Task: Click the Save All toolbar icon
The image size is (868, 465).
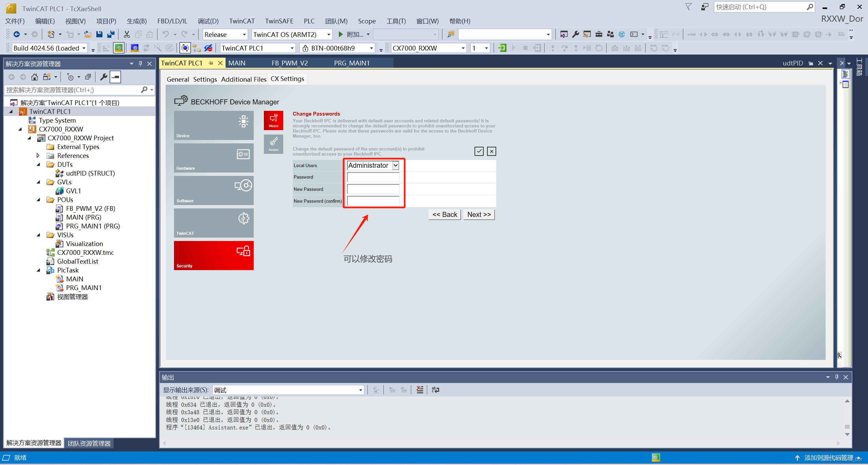Action: coord(111,34)
